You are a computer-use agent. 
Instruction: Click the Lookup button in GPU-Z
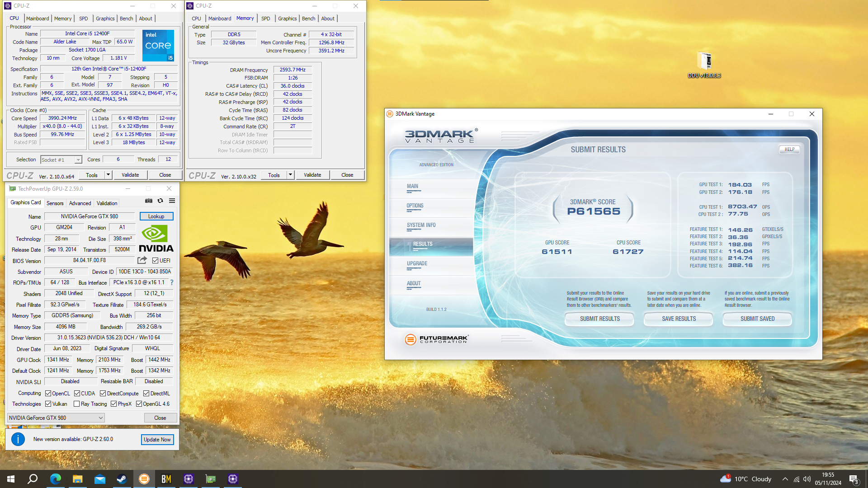tap(156, 216)
